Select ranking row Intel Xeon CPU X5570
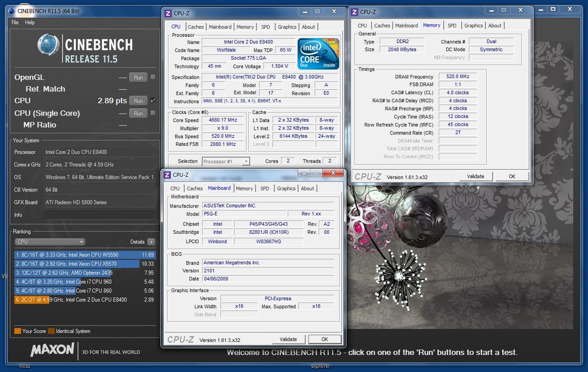The width and height of the screenshot is (588, 372). 85,264
